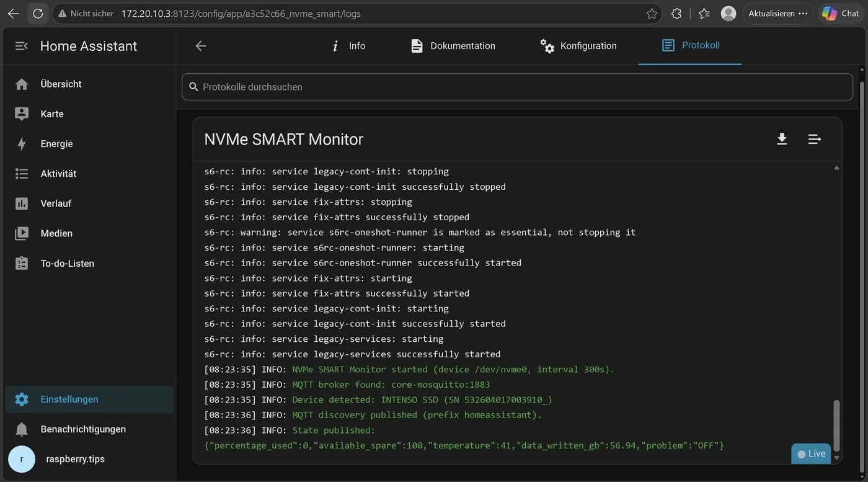Open Einstellungen settings
868x482 pixels.
[x=88, y=399]
